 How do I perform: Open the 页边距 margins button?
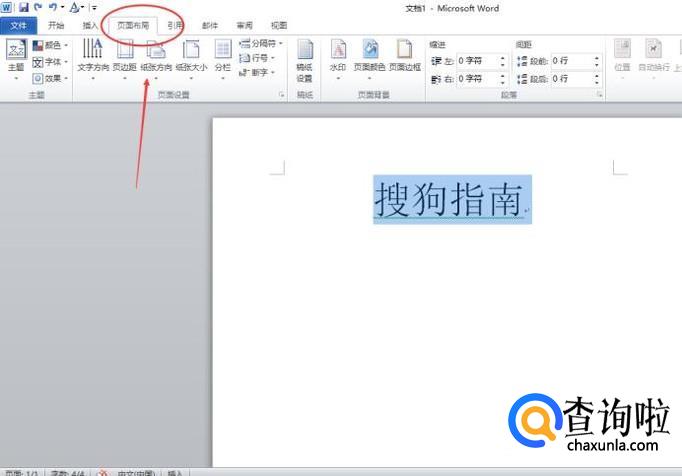tap(124, 59)
